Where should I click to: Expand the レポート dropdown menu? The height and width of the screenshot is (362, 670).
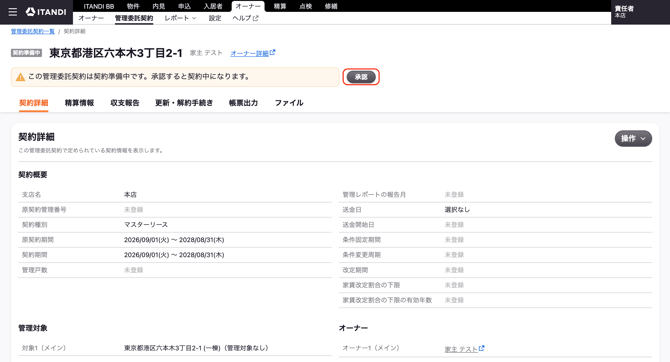pos(180,18)
